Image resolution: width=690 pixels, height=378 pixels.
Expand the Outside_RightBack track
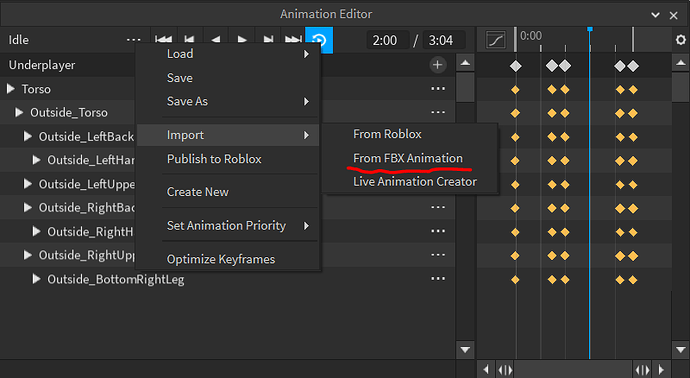point(28,207)
